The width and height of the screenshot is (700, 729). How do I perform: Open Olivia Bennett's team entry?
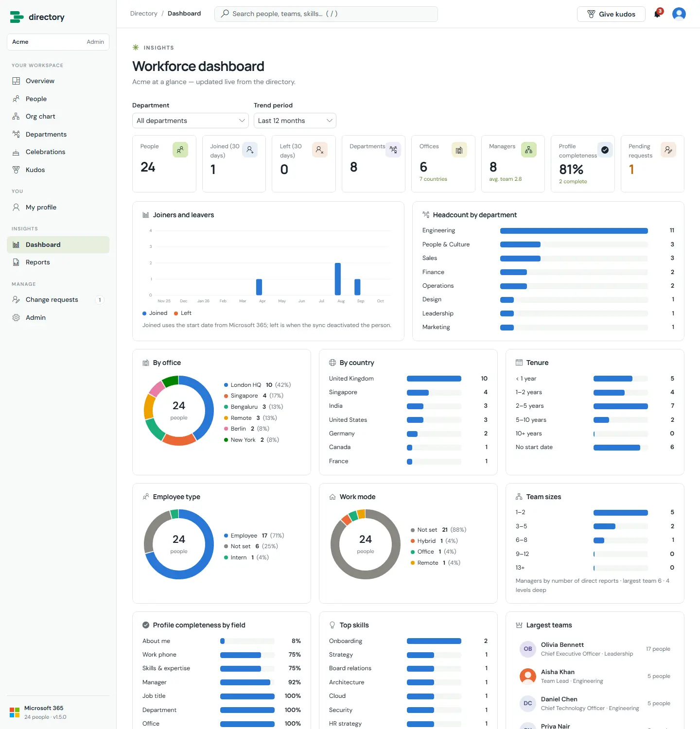(x=595, y=649)
